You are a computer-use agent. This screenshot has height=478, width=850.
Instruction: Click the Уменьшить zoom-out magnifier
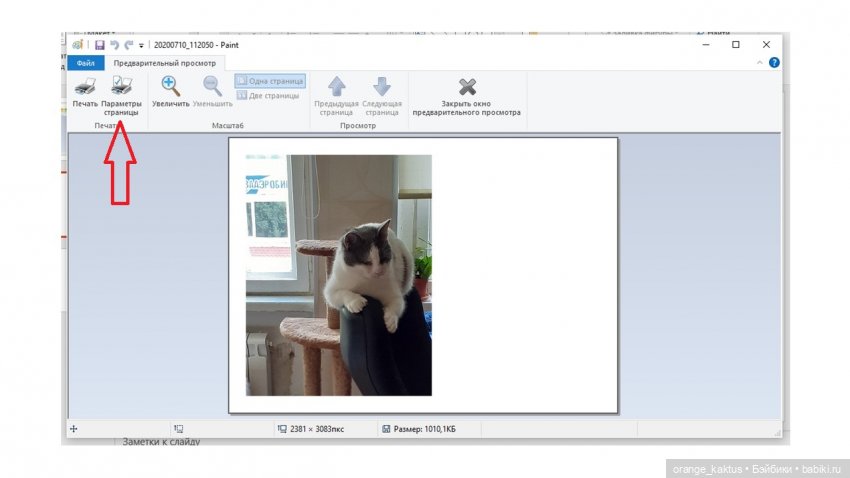212,87
